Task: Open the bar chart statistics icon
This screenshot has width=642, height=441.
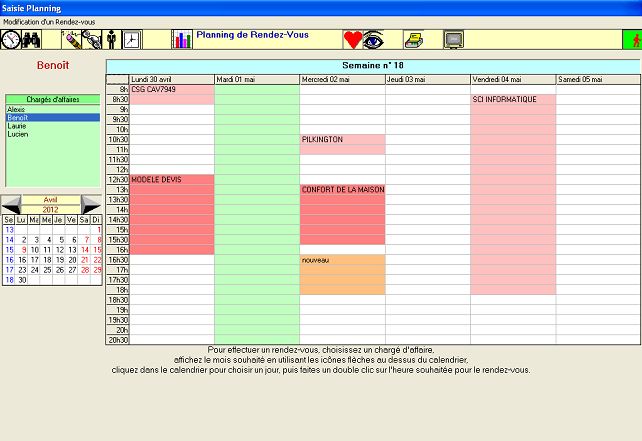Action: [181, 40]
